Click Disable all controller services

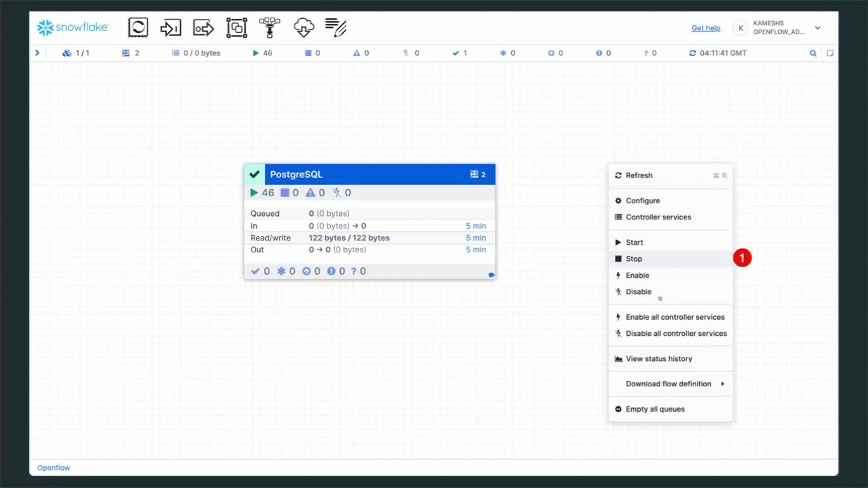coord(676,334)
